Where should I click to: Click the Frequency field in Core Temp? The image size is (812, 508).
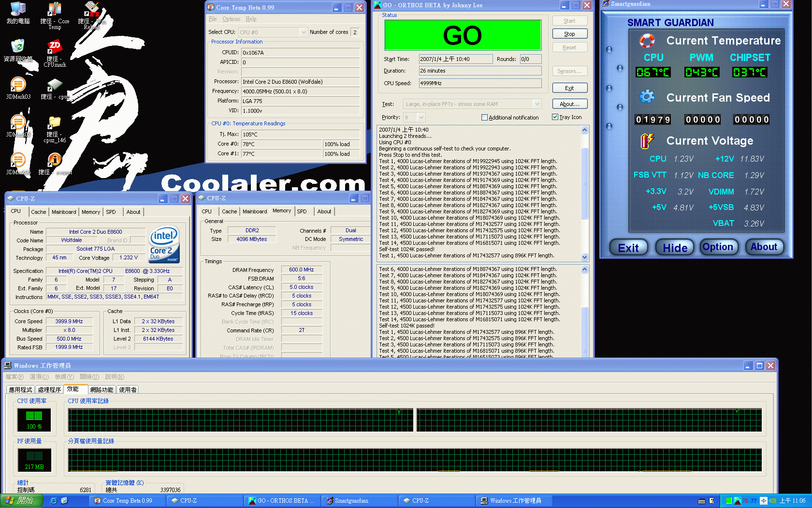point(301,91)
